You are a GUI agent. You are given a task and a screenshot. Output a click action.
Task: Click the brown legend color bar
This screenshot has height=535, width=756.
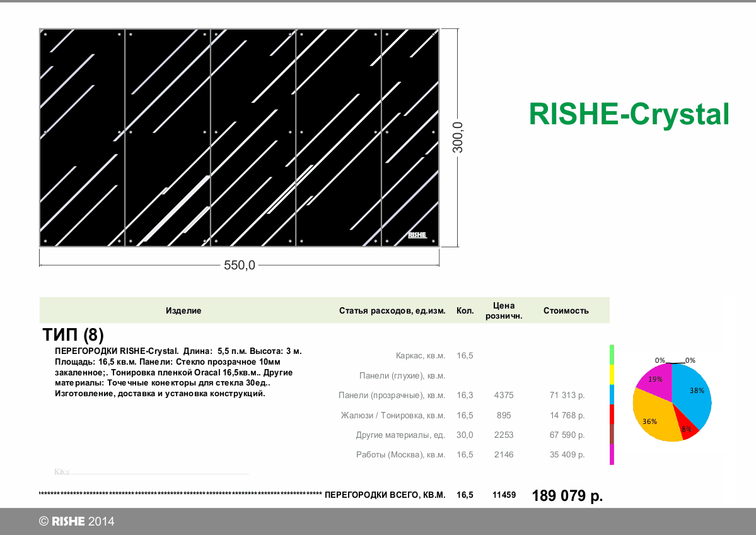(612, 434)
